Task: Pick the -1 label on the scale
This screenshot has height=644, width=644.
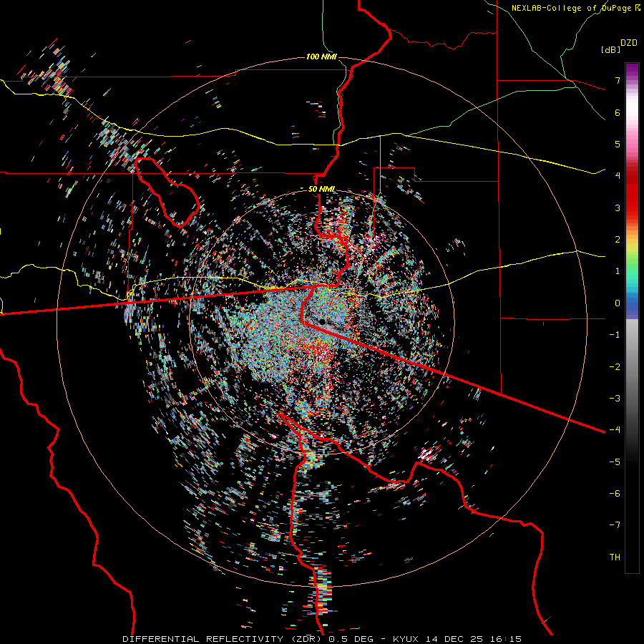Action: tap(615, 335)
